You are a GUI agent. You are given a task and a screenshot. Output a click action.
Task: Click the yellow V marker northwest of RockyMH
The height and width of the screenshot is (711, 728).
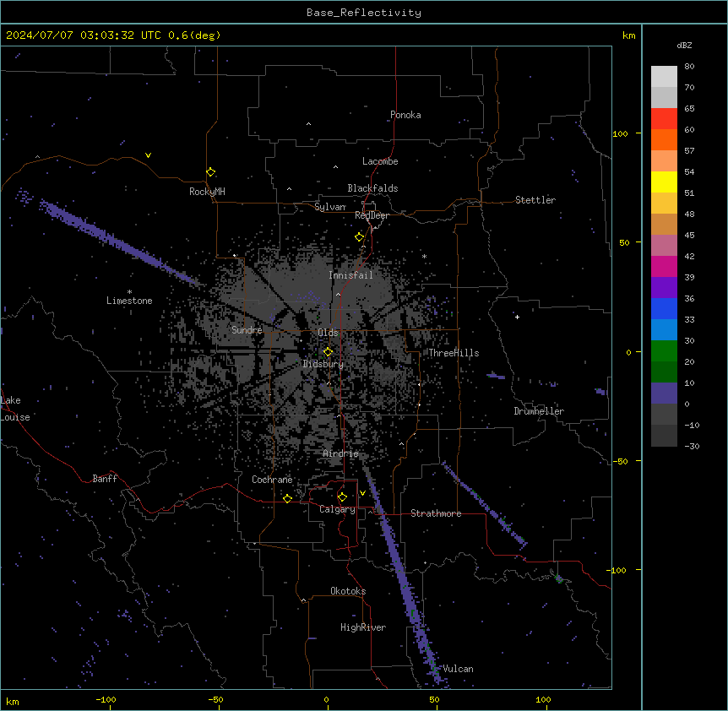pyautogui.click(x=148, y=155)
